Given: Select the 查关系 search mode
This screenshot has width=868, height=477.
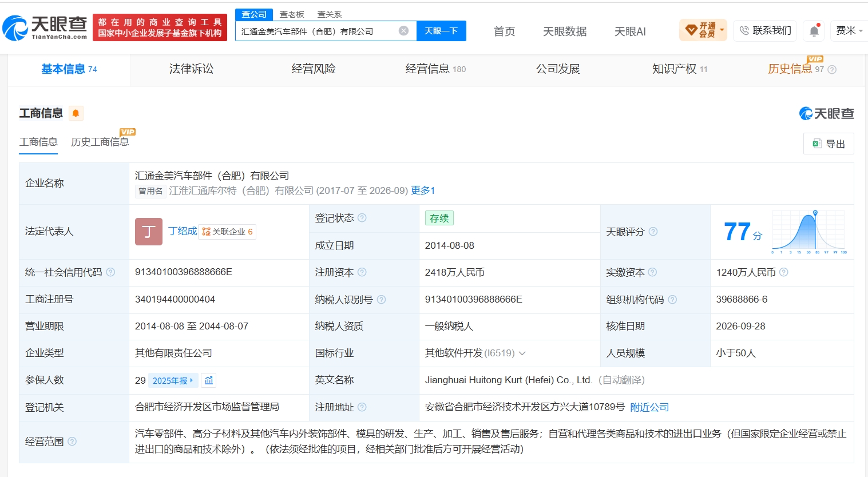Looking at the screenshot, I should (330, 14).
